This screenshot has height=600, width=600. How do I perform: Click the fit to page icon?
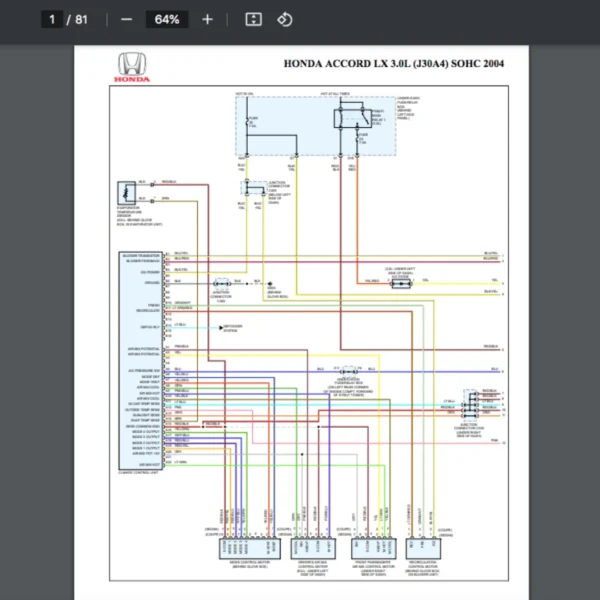[253, 19]
